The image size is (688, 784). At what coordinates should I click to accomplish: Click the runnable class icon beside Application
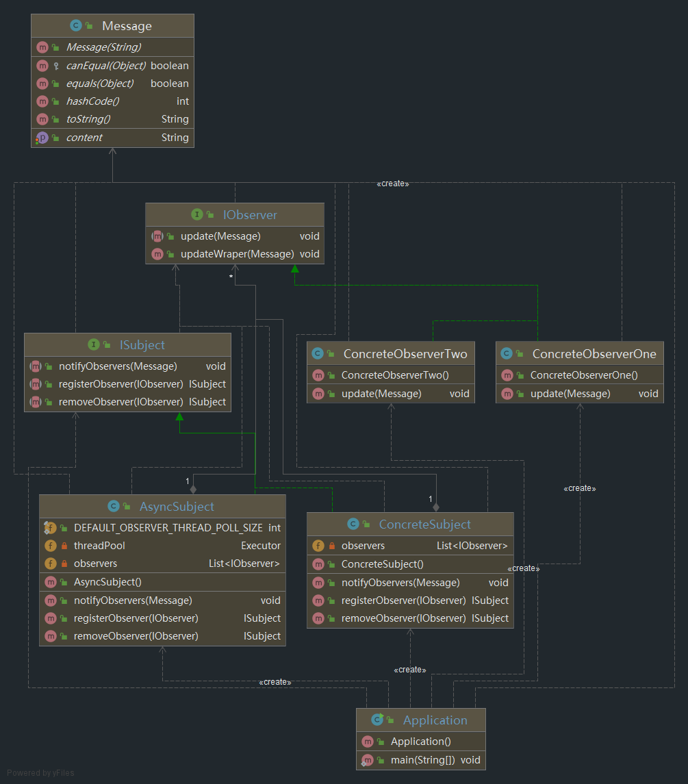(x=377, y=720)
